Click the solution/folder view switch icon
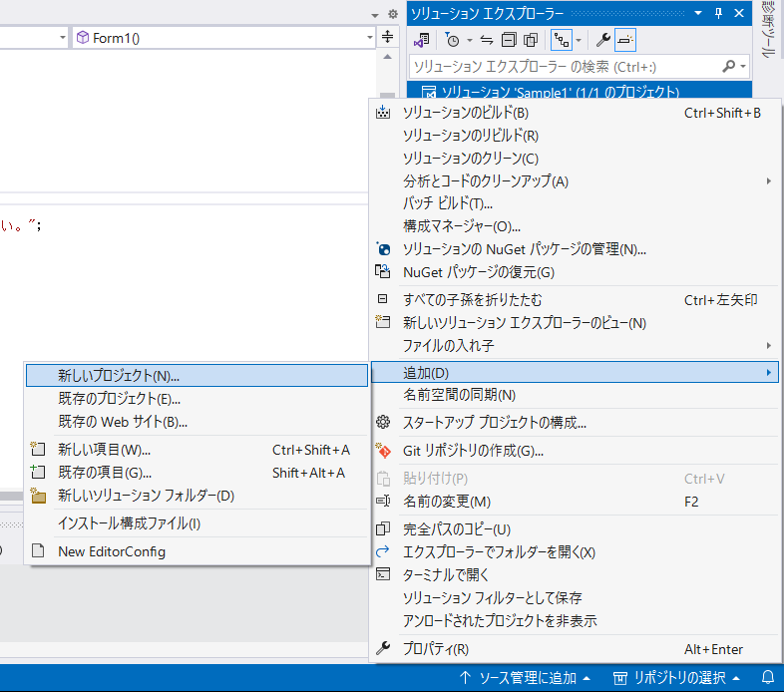784x692 pixels. click(423, 40)
